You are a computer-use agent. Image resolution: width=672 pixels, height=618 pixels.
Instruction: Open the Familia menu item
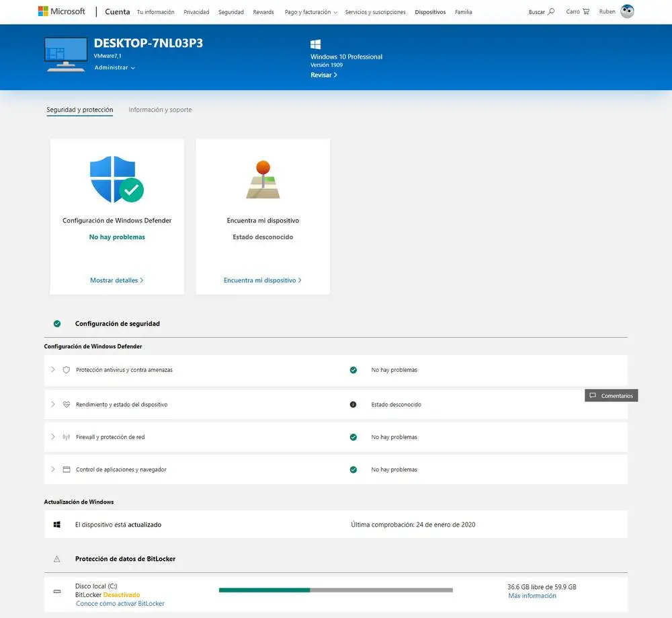(x=463, y=12)
